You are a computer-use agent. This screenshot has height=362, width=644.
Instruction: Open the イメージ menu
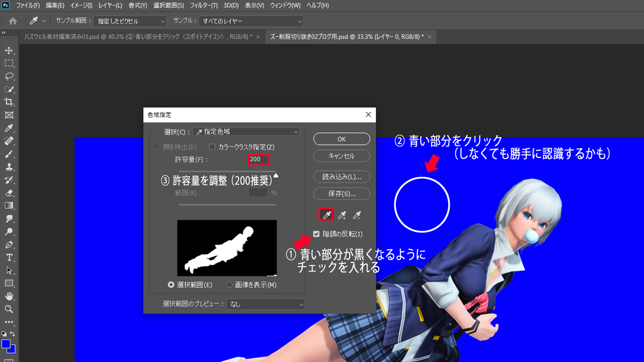click(83, 6)
